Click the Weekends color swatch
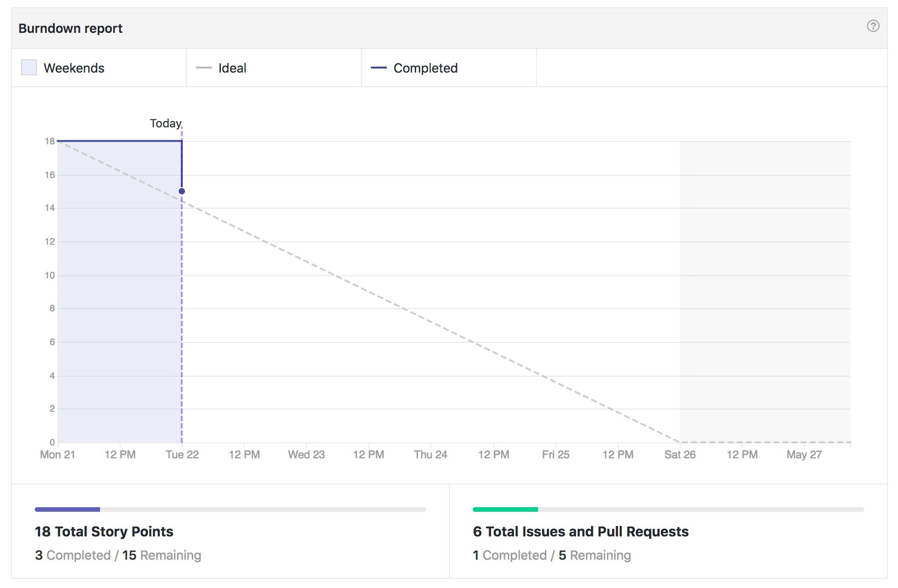 (29, 68)
